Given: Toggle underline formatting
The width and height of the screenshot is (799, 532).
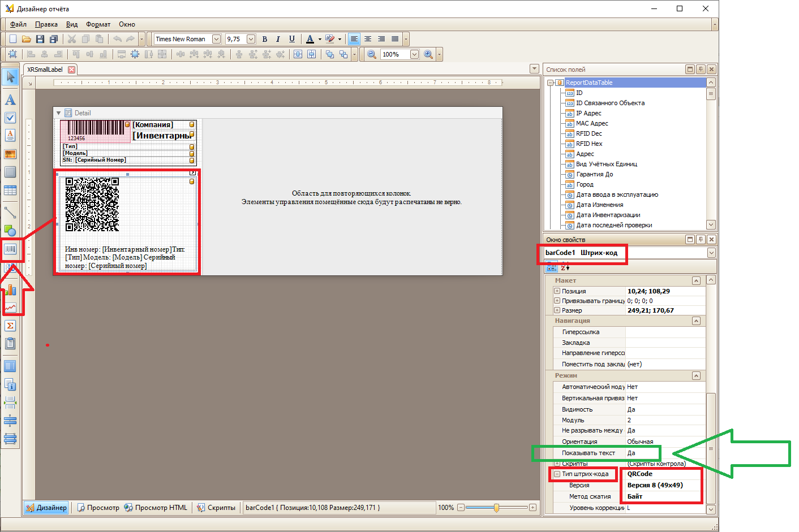Looking at the screenshot, I should (292, 39).
